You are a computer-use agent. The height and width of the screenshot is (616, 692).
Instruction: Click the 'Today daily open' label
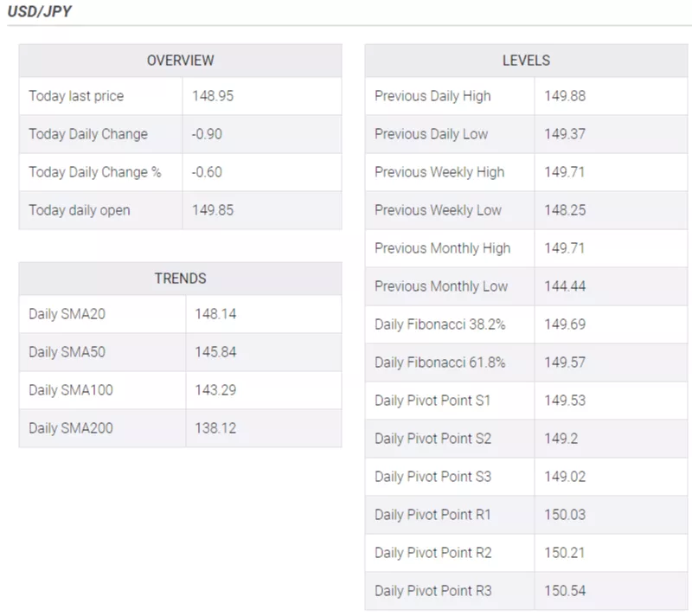pyautogui.click(x=80, y=210)
